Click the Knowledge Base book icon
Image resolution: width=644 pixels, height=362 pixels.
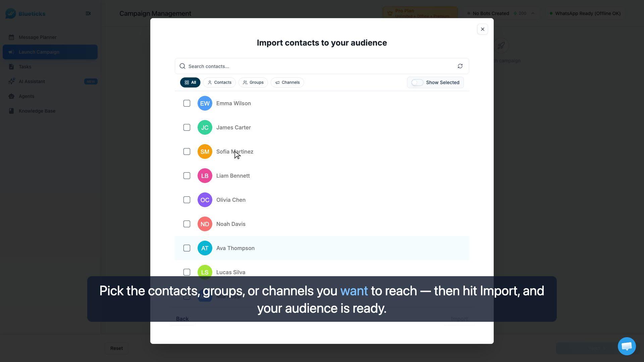click(x=11, y=111)
